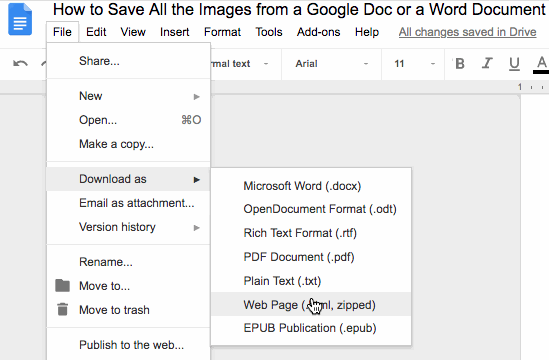Click All changes saved in Drive link
Viewport: 549px width, 360px height.
[467, 32]
